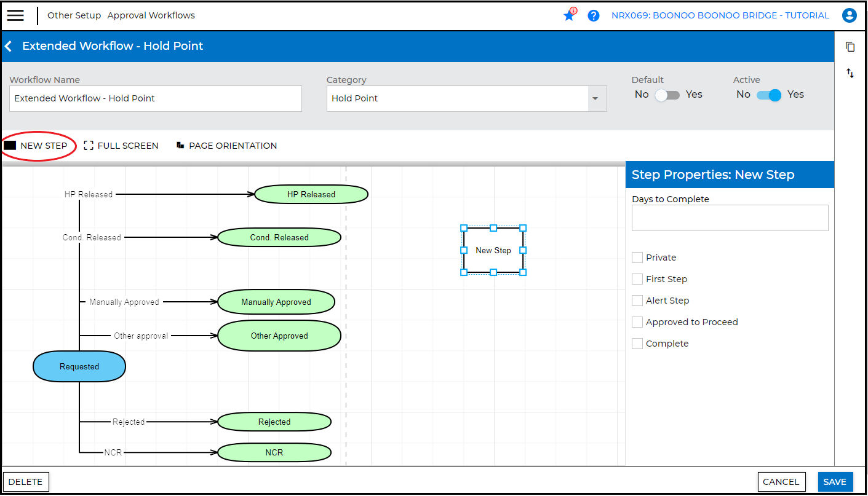868x496 pixels.
Task: Click the Days to Complete input field
Action: coord(730,218)
